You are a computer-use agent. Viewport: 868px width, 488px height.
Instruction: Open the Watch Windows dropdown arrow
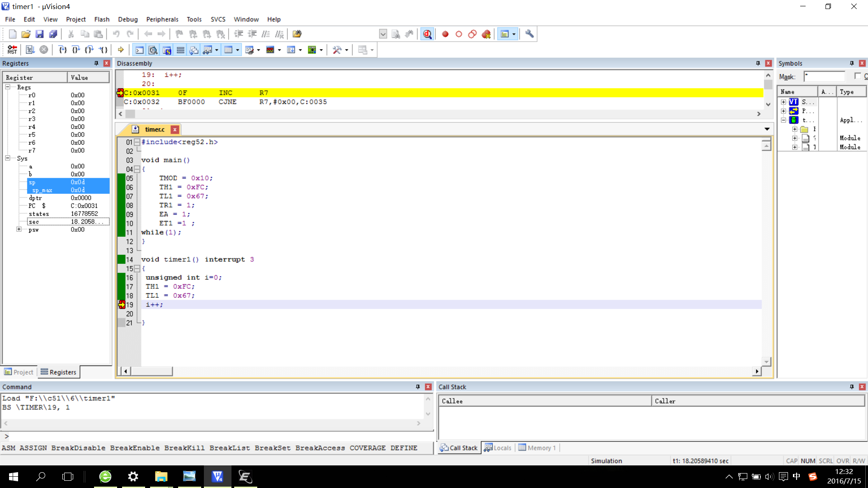(x=217, y=50)
